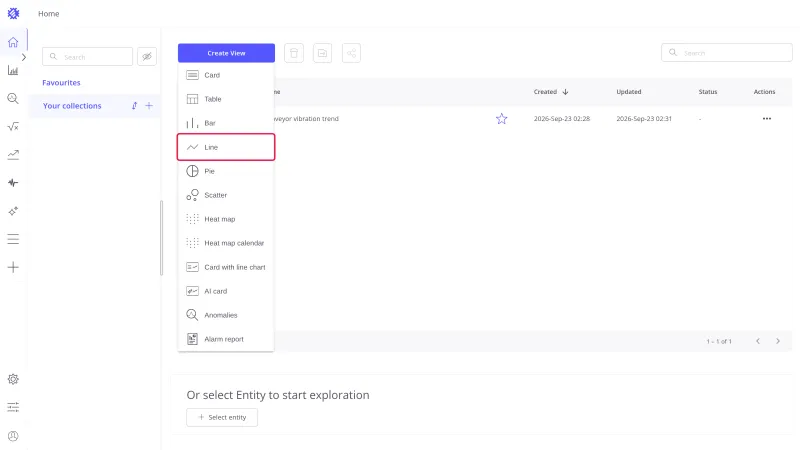Open actions menu for vibration trend row

tap(766, 119)
